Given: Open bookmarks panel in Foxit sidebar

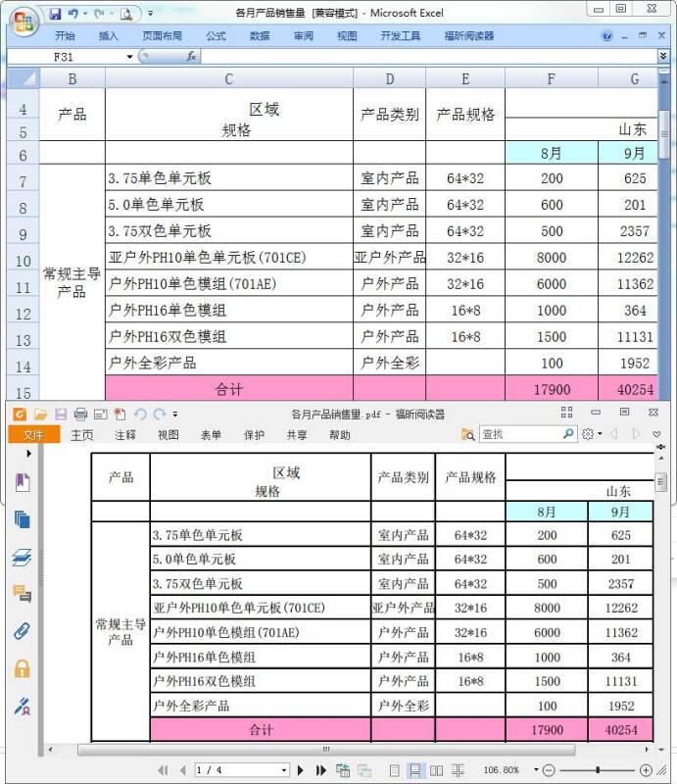Looking at the screenshot, I should click(x=22, y=482).
